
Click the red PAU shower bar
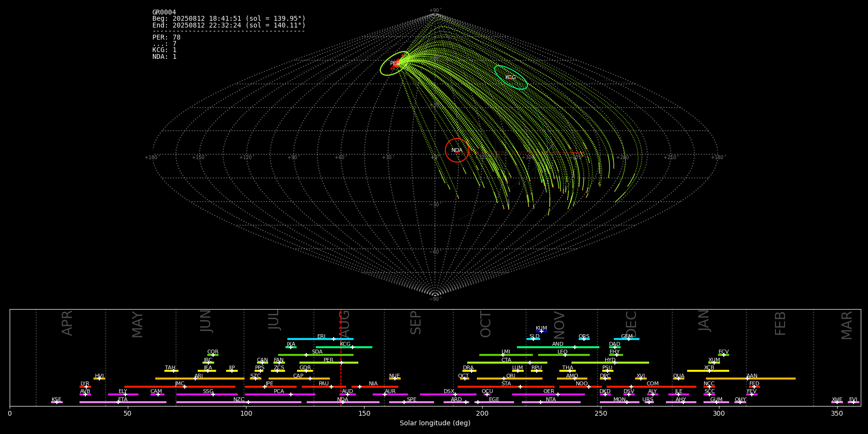point(324,386)
